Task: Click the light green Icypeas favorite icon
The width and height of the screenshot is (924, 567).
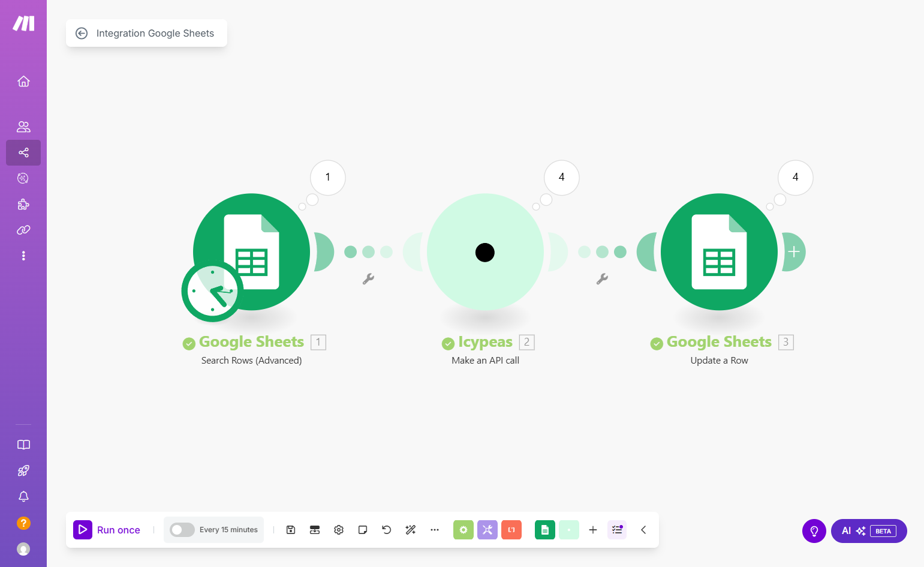Action: click(569, 530)
